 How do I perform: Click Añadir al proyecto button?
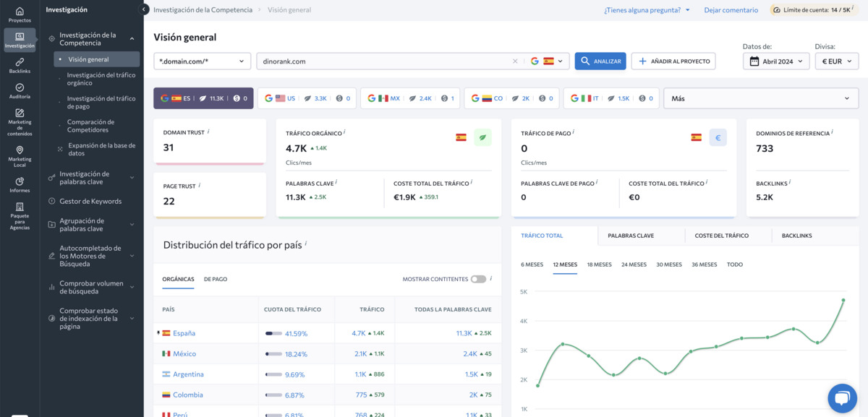coord(673,61)
